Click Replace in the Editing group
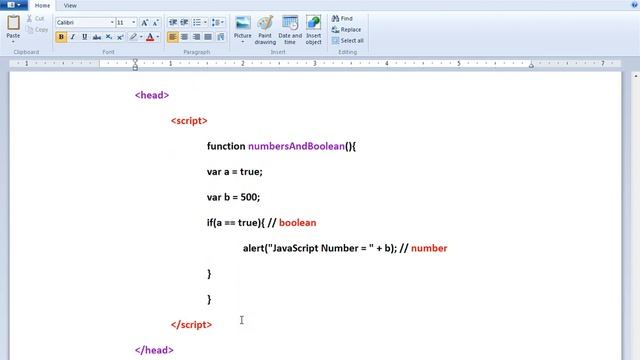The width and height of the screenshot is (640, 360). click(347, 29)
